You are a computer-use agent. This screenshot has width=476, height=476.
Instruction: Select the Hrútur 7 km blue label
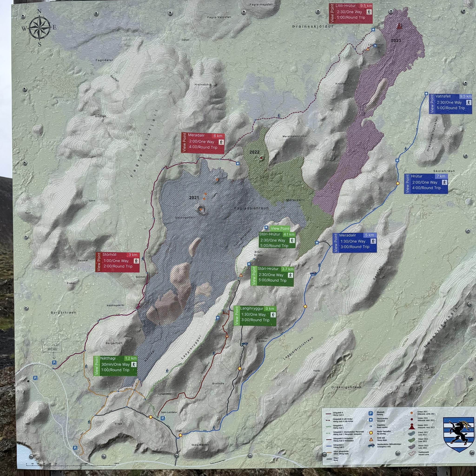pos(426,184)
